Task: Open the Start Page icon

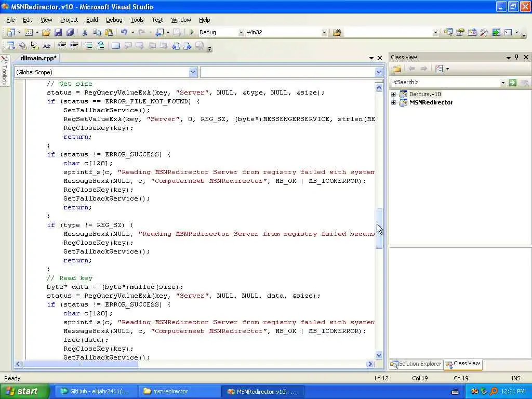Action: click(496, 33)
